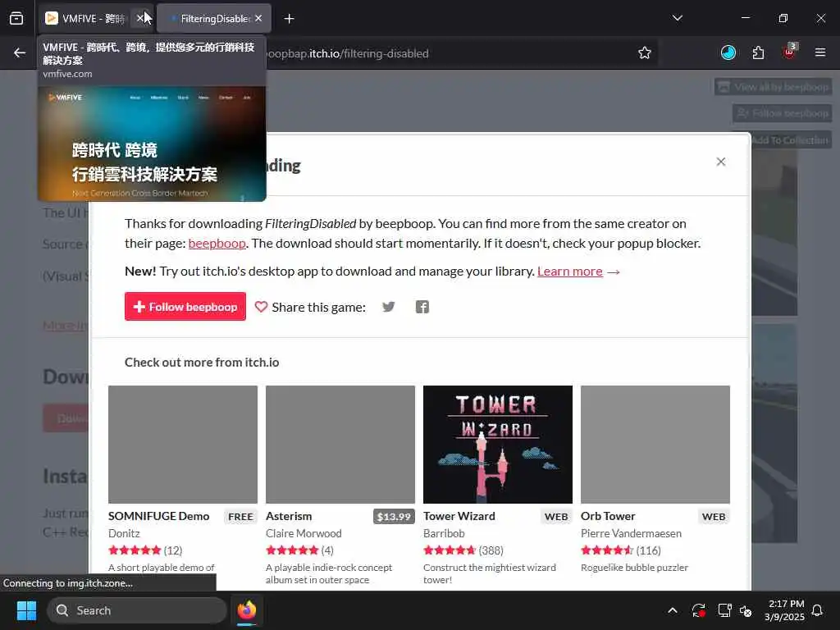Open the blue circular toolbar extension icon
Image resolution: width=840 pixels, height=630 pixels.
point(728,52)
